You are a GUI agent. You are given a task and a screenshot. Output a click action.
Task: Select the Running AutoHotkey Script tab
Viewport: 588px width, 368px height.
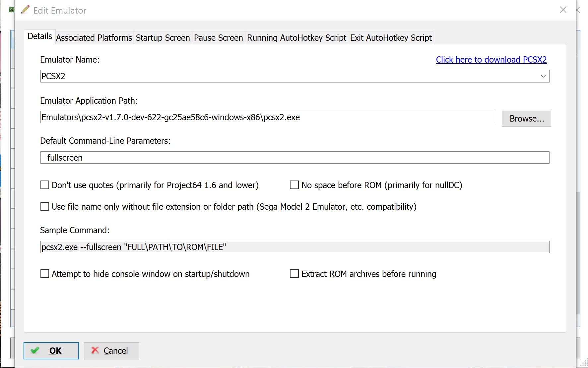tap(296, 38)
